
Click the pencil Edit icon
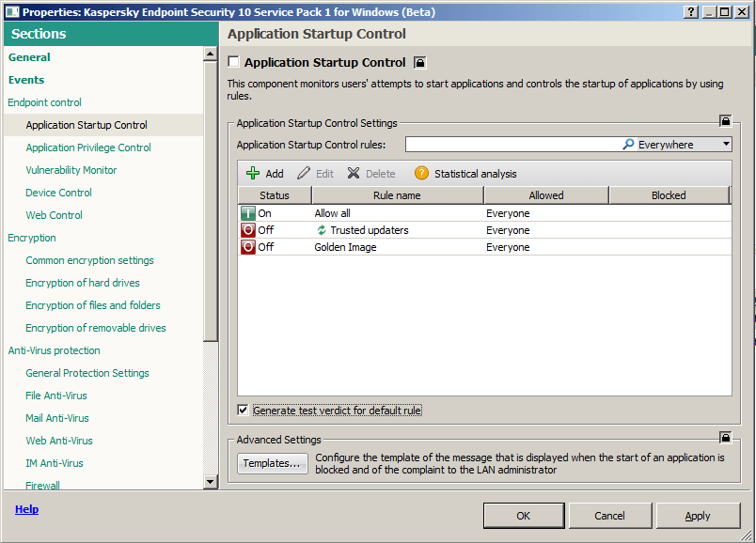[304, 174]
